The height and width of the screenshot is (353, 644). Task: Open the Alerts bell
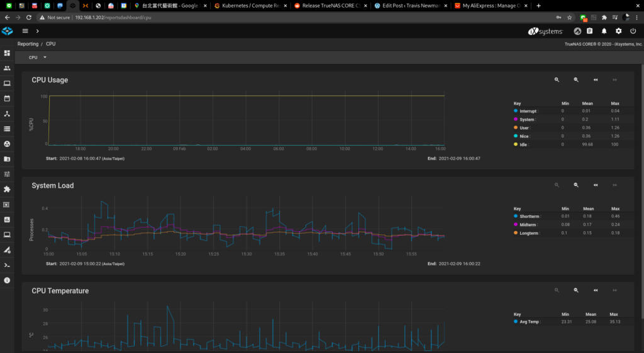click(604, 31)
